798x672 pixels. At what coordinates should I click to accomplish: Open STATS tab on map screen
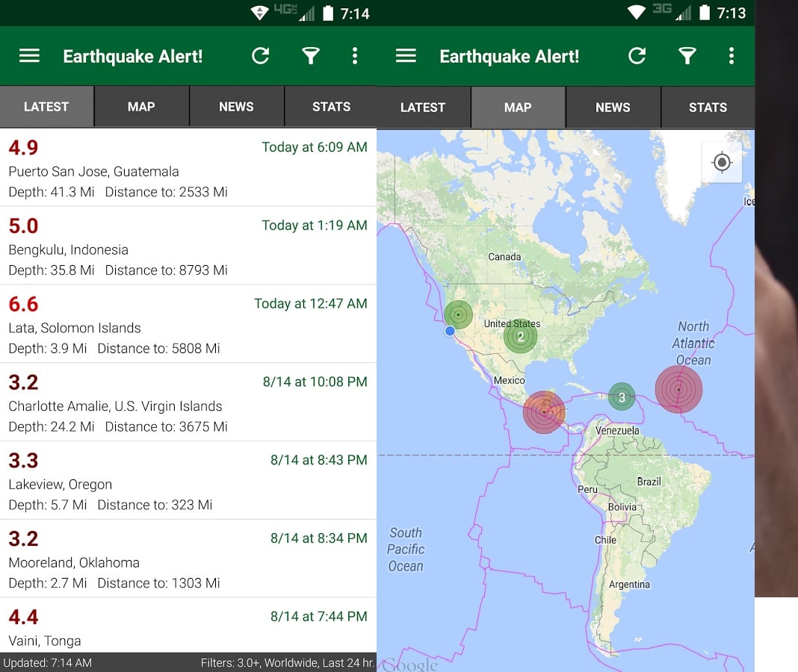click(708, 108)
